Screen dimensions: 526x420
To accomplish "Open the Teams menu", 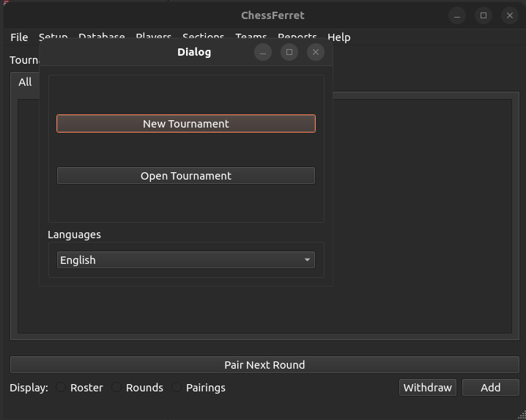I will point(251,36).
